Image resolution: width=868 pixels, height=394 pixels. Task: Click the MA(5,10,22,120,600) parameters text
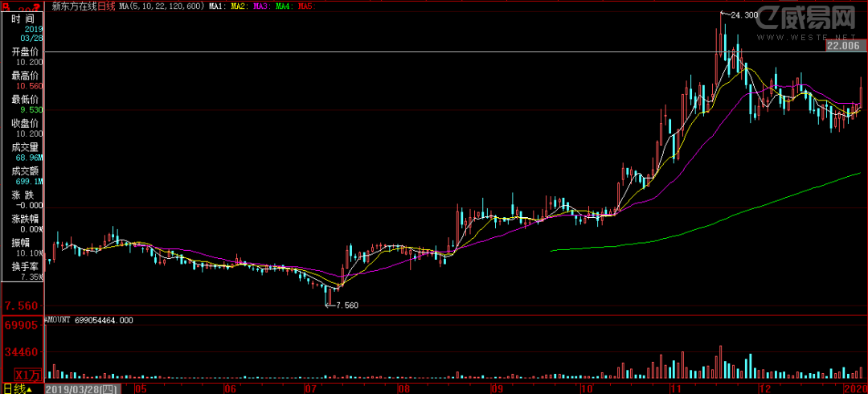point(161,6)
